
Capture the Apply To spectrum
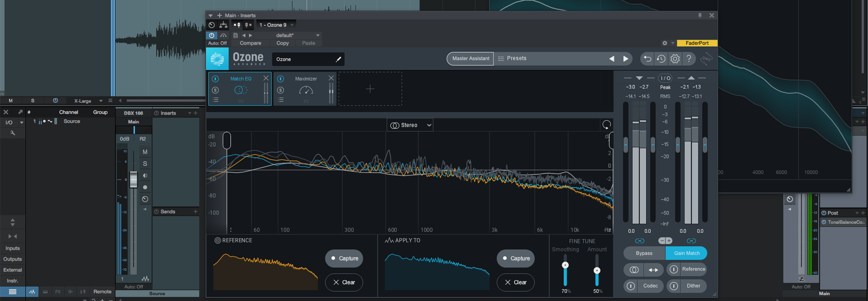[516, 258]
